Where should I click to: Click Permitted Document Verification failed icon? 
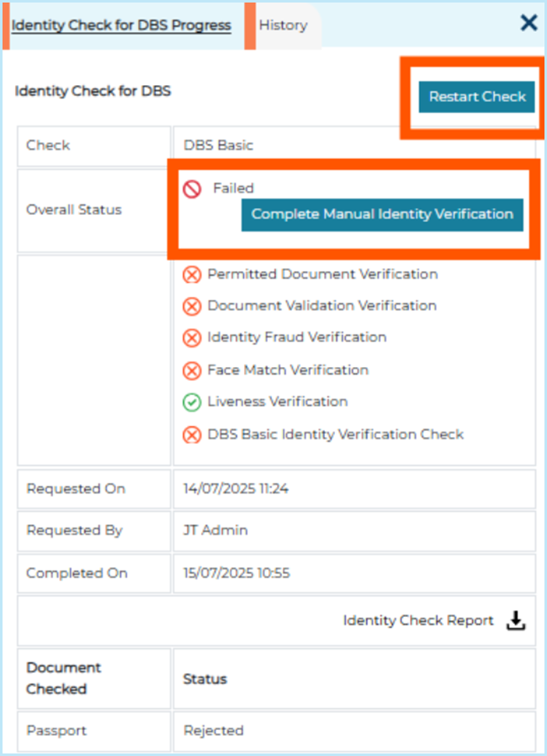coord(192,274)
